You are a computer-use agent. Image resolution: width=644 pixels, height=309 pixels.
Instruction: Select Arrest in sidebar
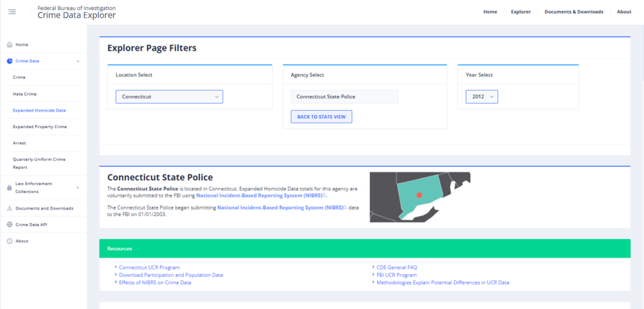(19, 143)
